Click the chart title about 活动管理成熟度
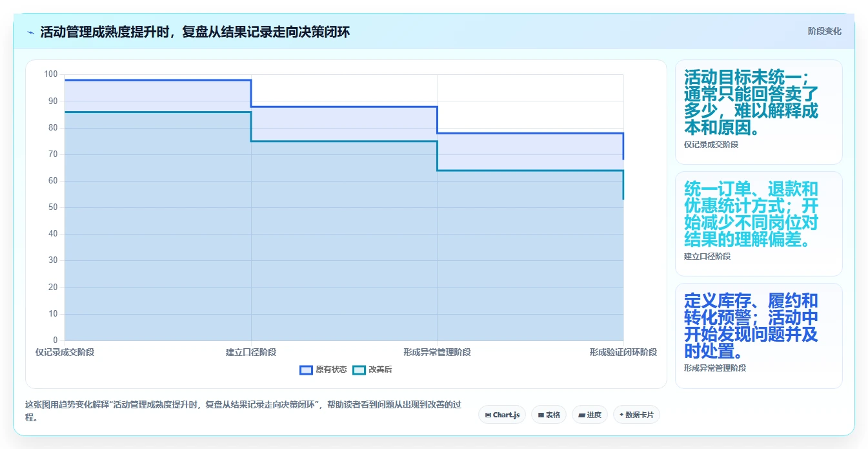The width and height of the screenshot is (868, 449). click(x=195, y=32)
